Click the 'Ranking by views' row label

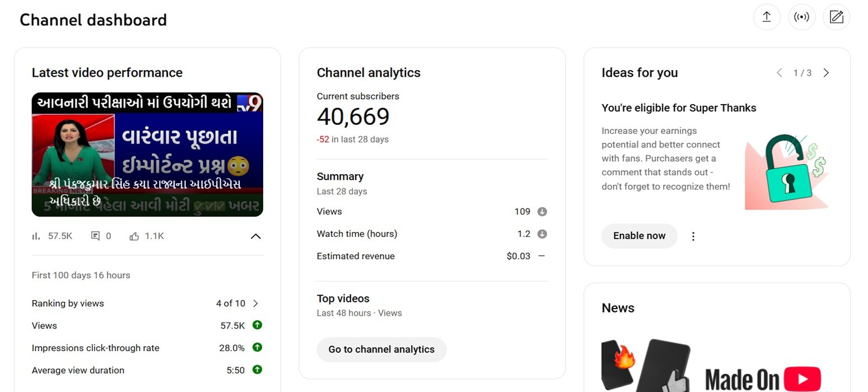click(x=68, y=304)
